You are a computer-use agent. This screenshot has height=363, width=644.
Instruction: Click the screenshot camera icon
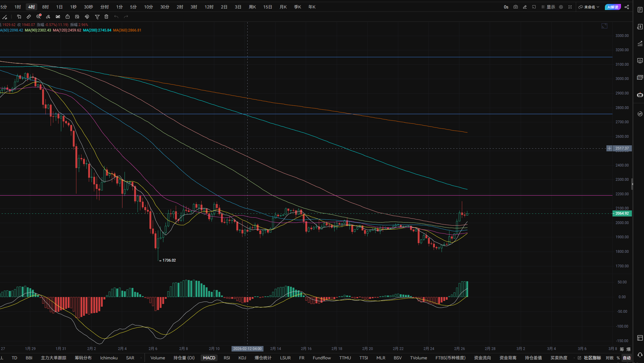516,7
